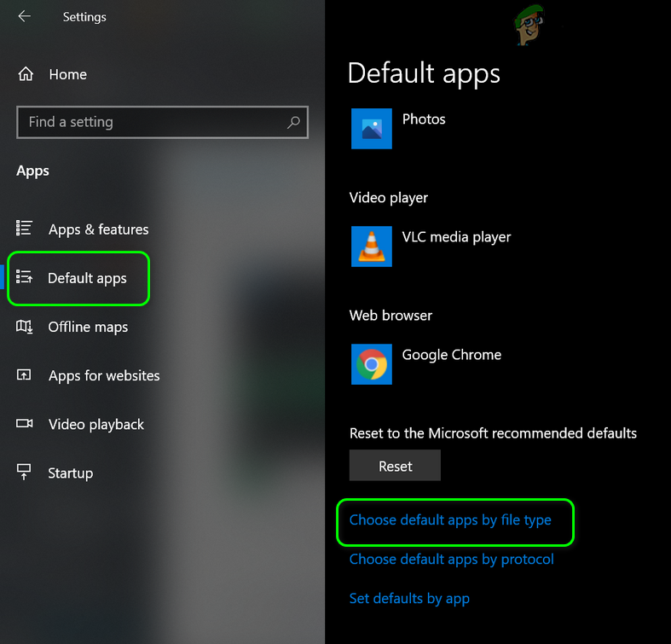Click the Photos app icon
The width and height of the screenshot is (671, 644).
372,129
